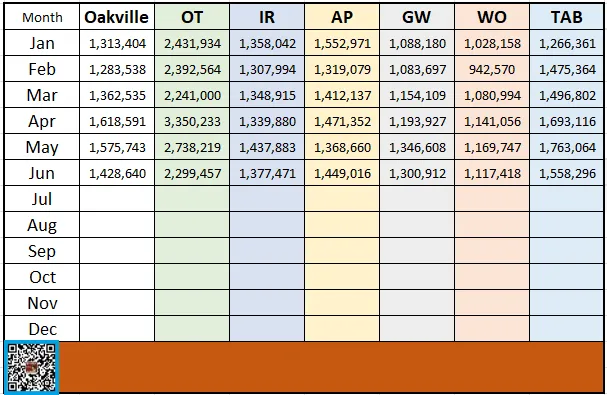The width and height of the screenshot is (607, 395).
Task: Select the TAB May value 1,763,064
Action: [567, 147]
